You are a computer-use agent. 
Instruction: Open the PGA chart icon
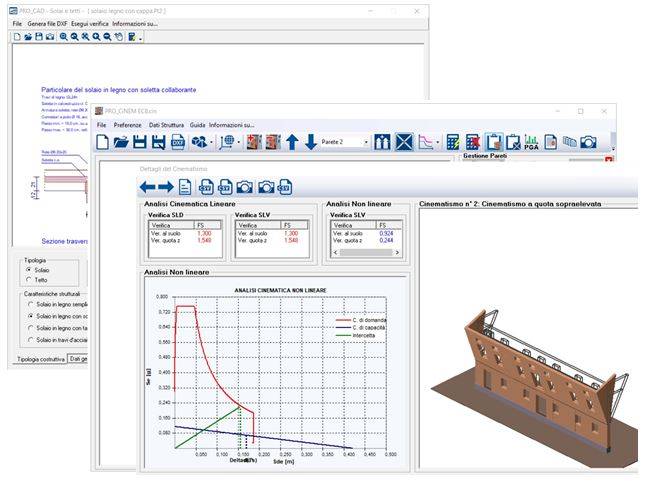coord(531,142)
